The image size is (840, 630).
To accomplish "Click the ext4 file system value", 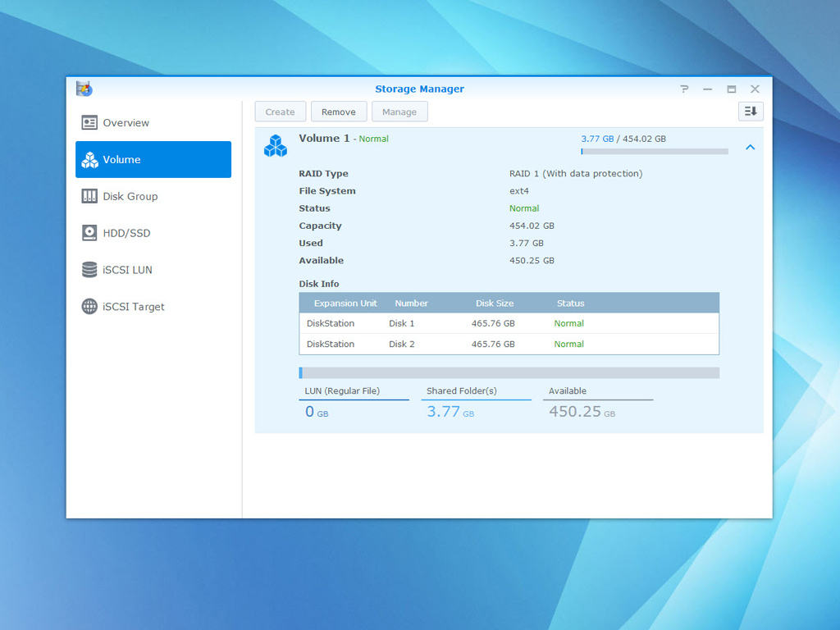I will tap(519, 190).
